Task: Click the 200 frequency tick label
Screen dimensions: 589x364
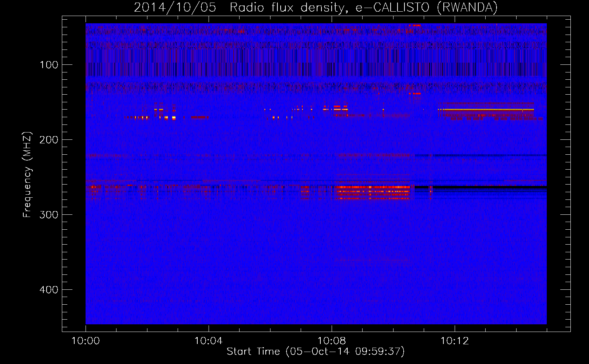Action: click(49, 140)
